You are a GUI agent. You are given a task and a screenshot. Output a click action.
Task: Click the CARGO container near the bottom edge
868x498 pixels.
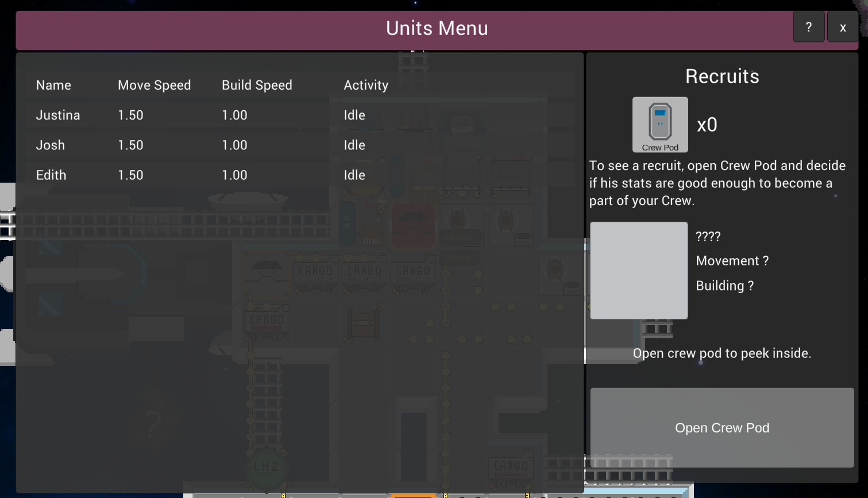[510, 466]
